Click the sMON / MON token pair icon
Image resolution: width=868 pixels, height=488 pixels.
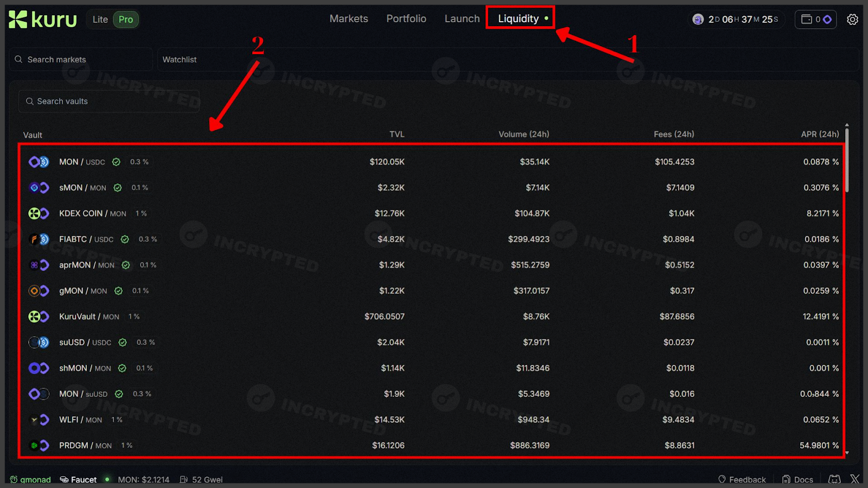[x=39, y=188]
